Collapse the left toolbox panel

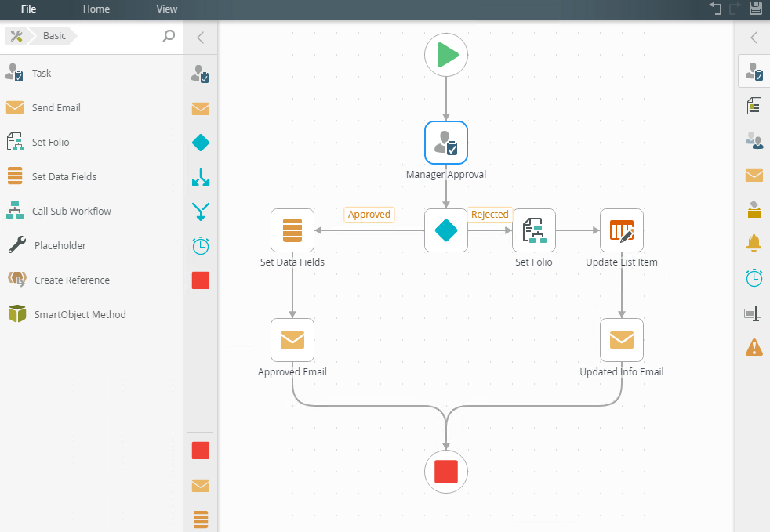(x=201, y=38)
